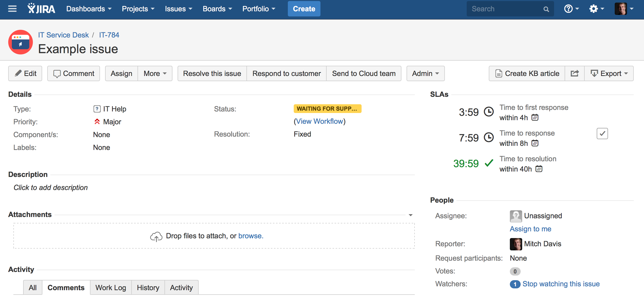This screenshot has height=302, width=644.
Task: Open calendar icon next to within 40h
Action: pyautogui.click(x=539, y=169)
